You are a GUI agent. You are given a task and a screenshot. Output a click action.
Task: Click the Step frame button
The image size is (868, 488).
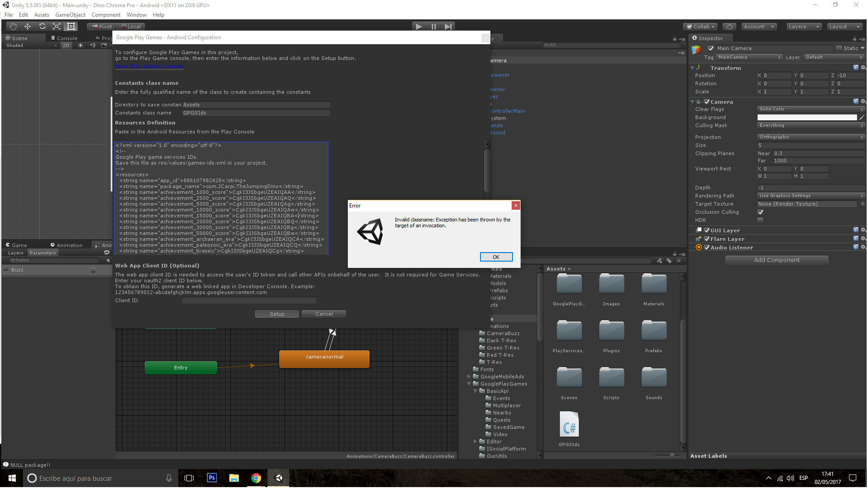448,27
